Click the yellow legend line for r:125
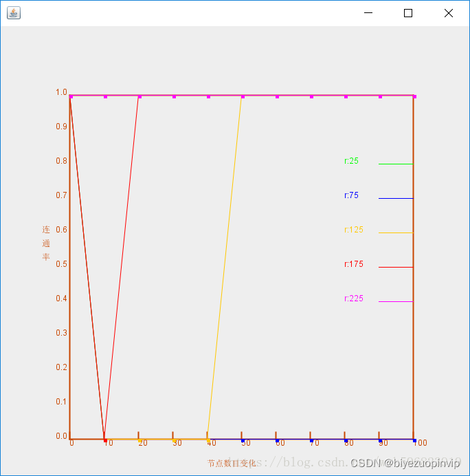 coord(396,232)
